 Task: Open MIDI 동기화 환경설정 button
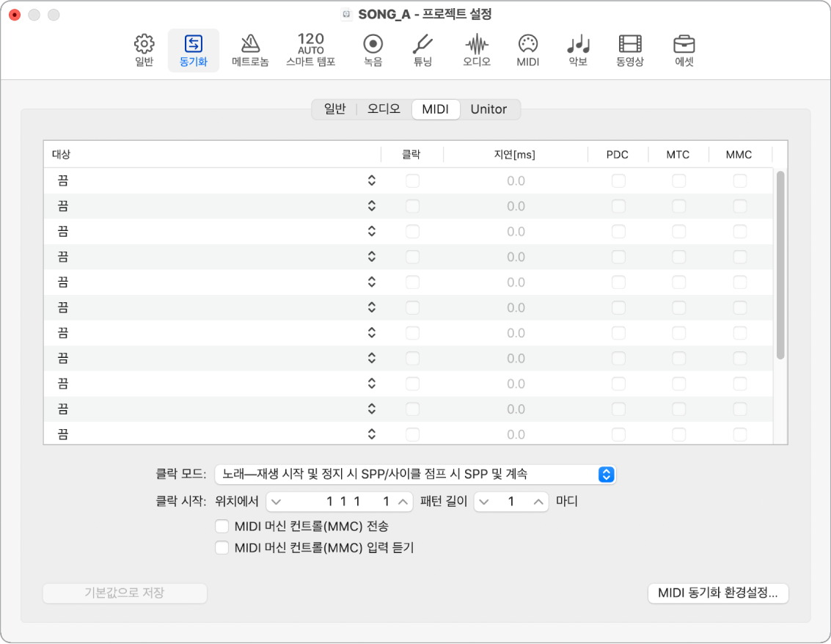point(718,593)
